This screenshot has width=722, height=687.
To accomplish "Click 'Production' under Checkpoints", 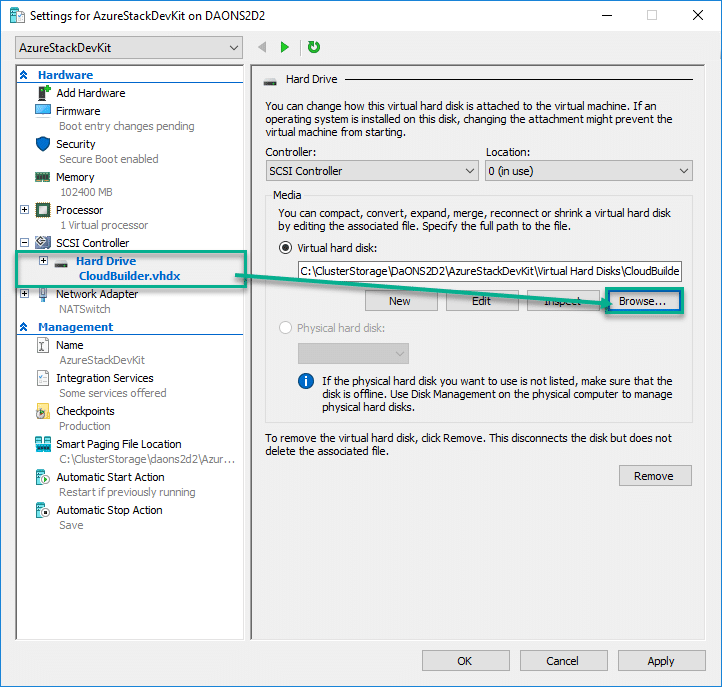I will pyautogui.click(x=85, y=426).
